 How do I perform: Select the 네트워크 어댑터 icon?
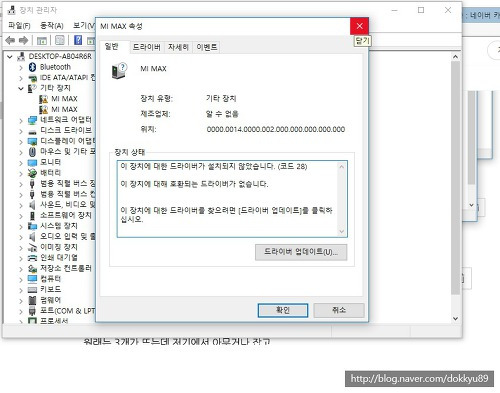(32, 120)
